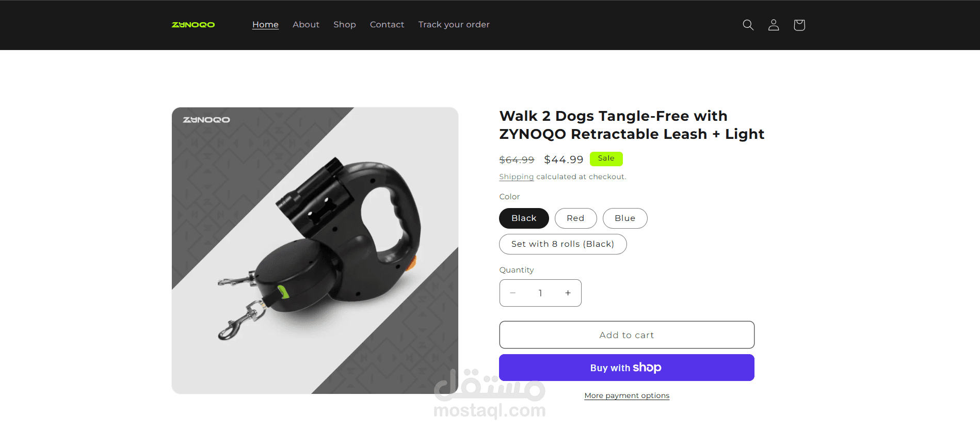Select the Blue color option
Viewport: 980px width, 429px height.
(x=625, y=218)
